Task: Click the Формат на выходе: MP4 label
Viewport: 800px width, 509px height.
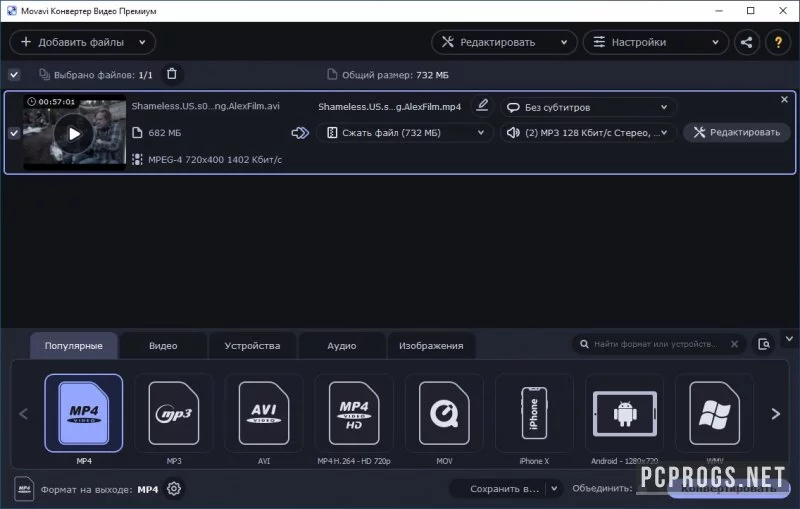Action: [99, 490]
